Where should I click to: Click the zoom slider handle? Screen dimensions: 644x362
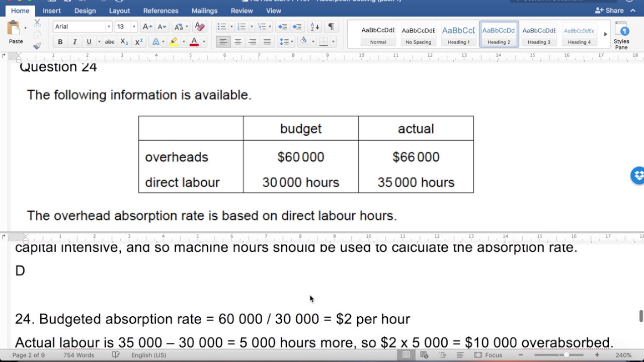pos(567,355)
